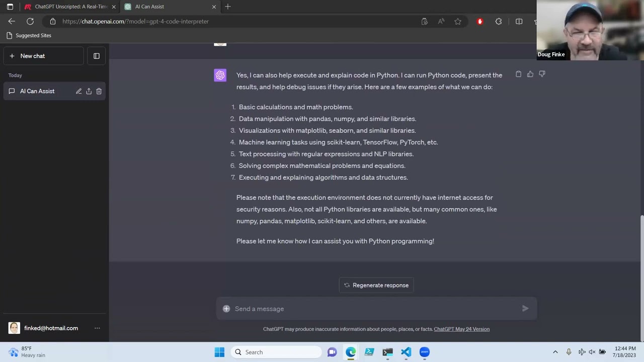Open Suggested Sites favorites folder
The width and height of the screenshot is (644, 362).
point(29,35)
